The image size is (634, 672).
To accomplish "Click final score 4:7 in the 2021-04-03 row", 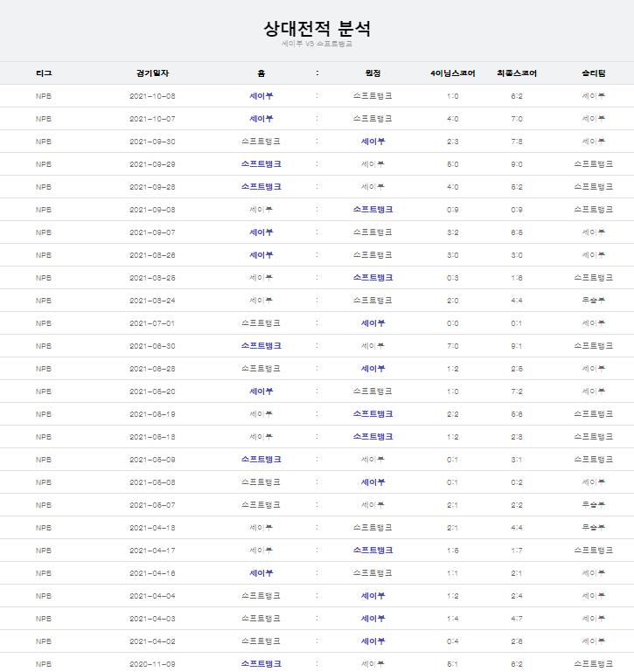I will 517,619.
